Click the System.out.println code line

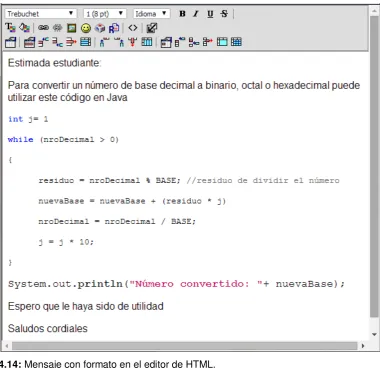pyautogui.click(x=176, y=284)
